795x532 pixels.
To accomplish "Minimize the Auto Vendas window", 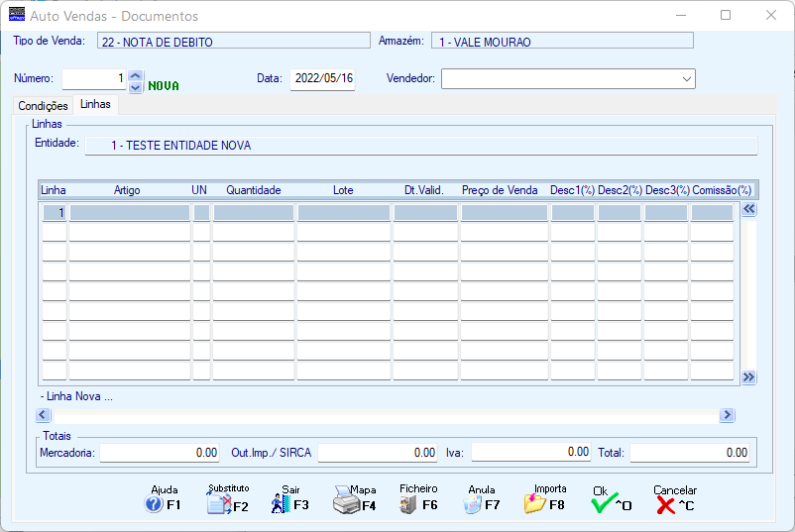I will click(681, 15).
